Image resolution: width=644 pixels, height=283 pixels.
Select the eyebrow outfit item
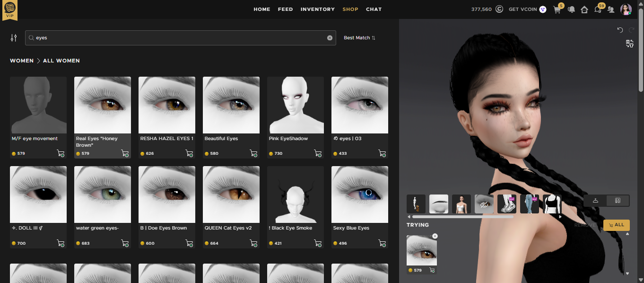[439, 204]
